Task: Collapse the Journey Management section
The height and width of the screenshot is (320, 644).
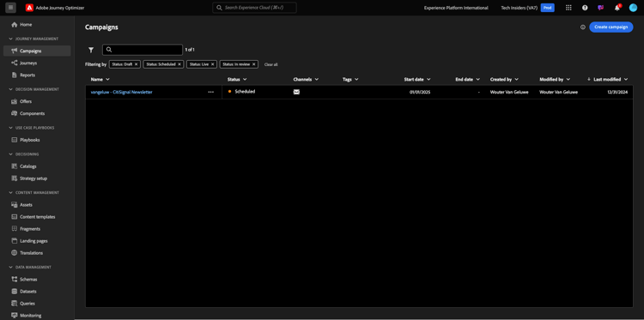Action: [10, 39]
